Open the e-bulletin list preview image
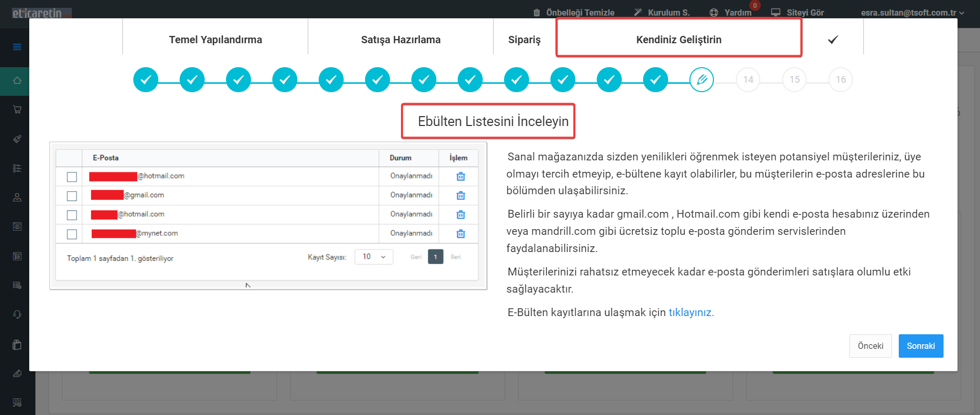980x415 pixels. pos(269,216)
